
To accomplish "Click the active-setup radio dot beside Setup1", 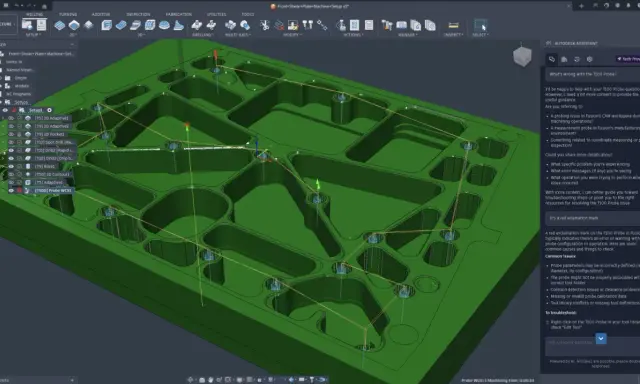I will point(49,110).
